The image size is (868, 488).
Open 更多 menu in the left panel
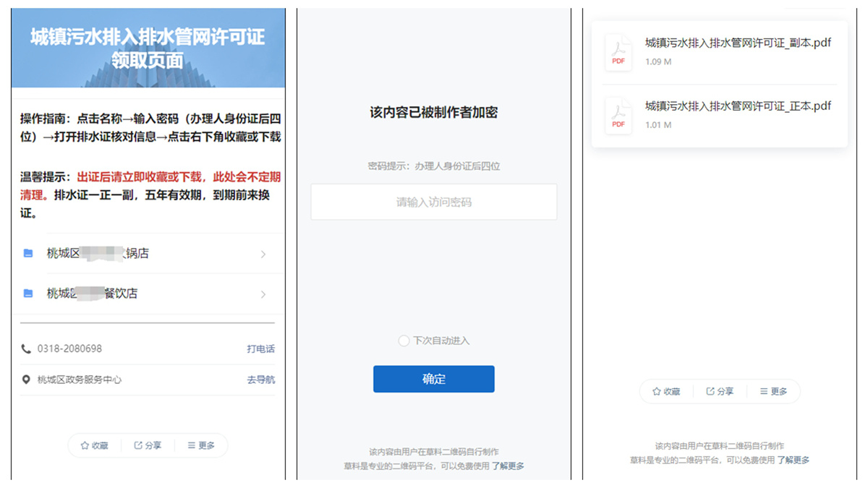(x=201, y=445)
